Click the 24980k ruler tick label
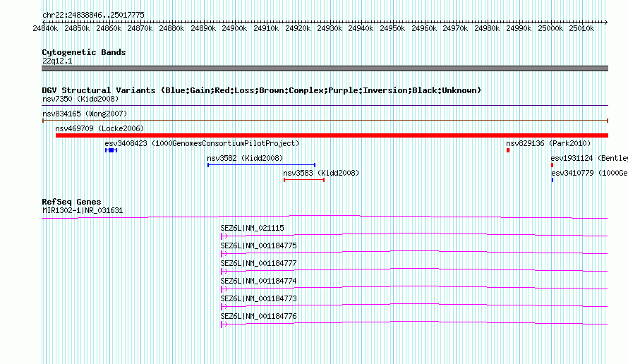628x364 pixels. pos(487,28)
